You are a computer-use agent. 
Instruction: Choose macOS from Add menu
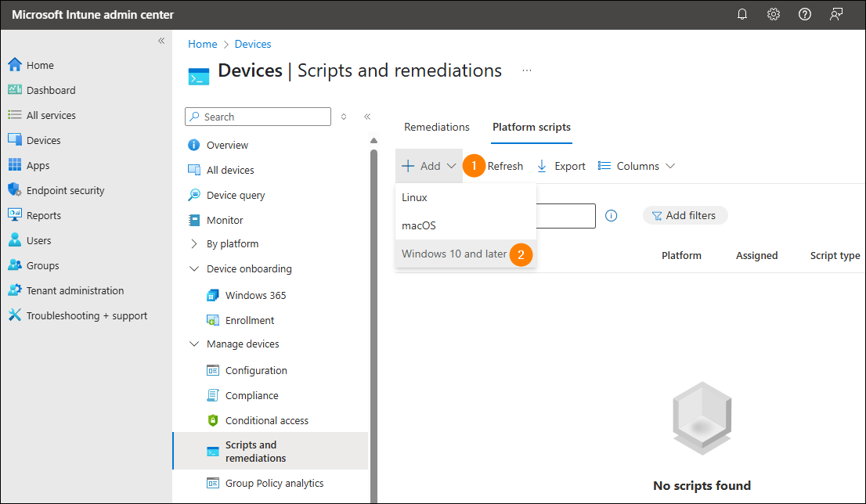point(466,225)
